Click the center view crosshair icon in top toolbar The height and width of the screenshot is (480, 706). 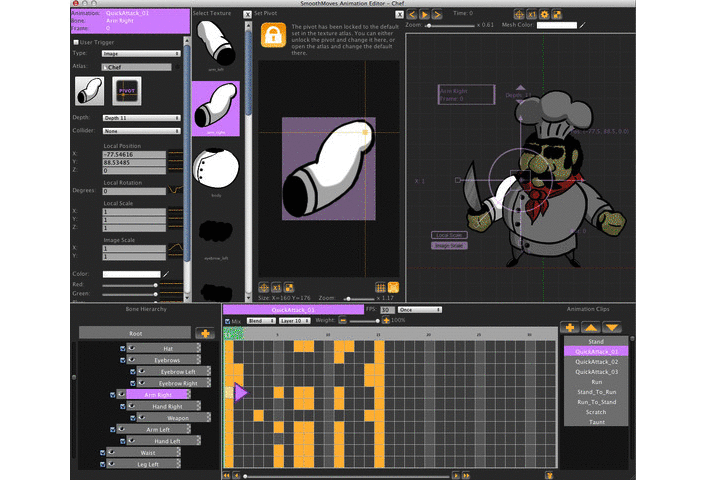pos(519,14)
